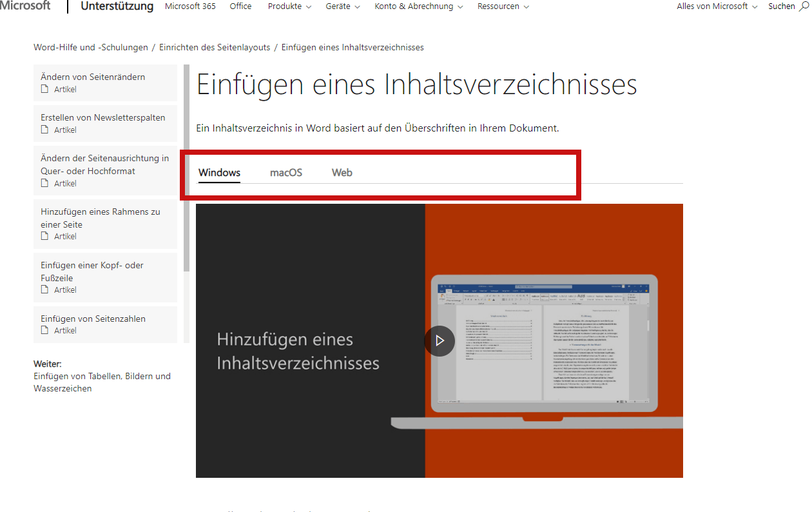Click the Microsoft logo link

(25, 6)
